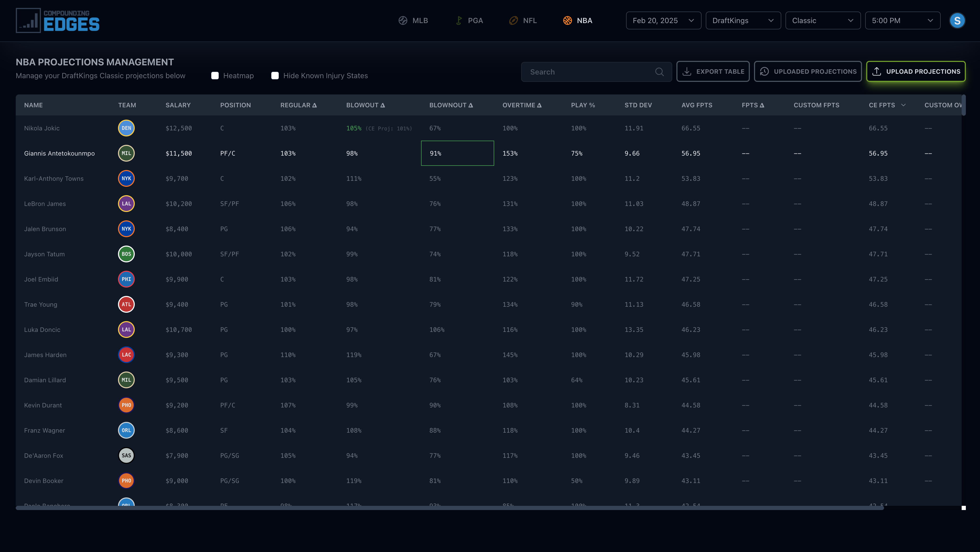This screenshot has height=552, width=980.
Task: Click Nikola Jokic player name
Action: 42,128
